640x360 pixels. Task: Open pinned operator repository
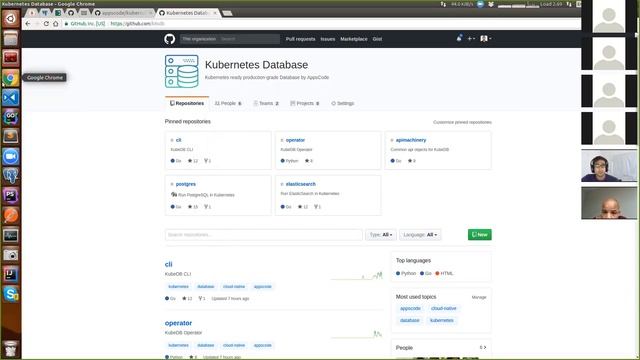coord(295,140)
